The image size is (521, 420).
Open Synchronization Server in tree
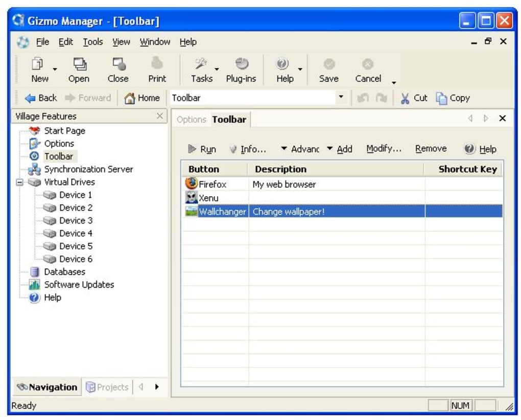click(88, 169)
